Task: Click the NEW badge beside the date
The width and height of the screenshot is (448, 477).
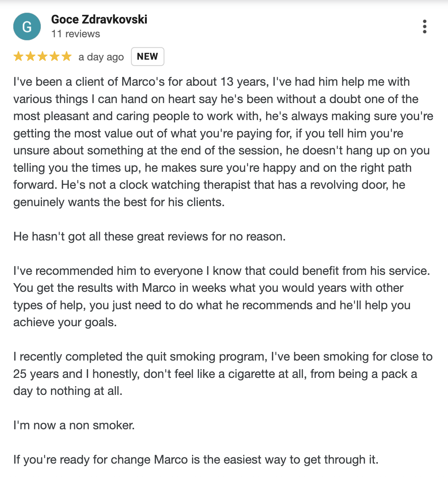Action: click(x=148, y=57)
